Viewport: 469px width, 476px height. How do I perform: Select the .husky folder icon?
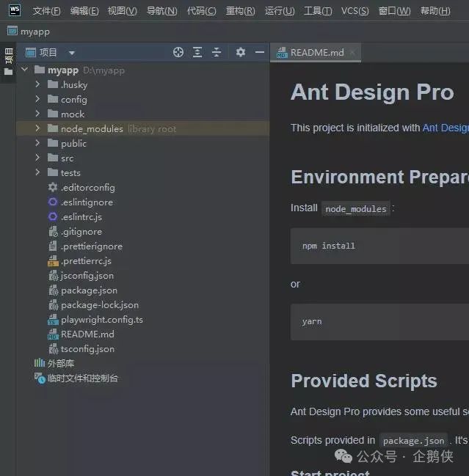pyautogui.click(x=53, y=84)
